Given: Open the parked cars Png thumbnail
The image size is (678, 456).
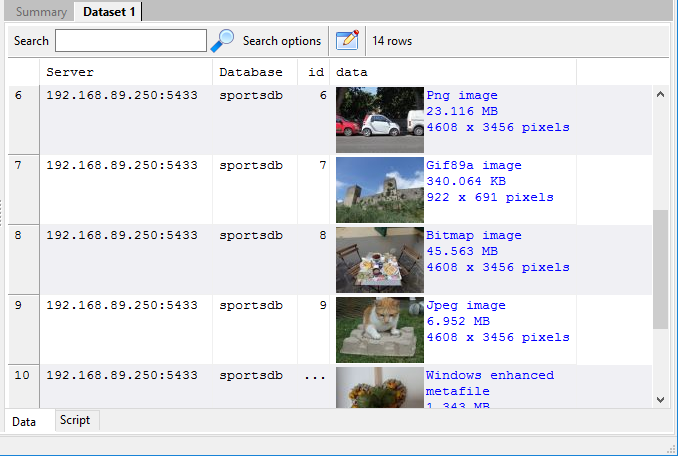Looking at the screenshot, I should tap(380, 112).
